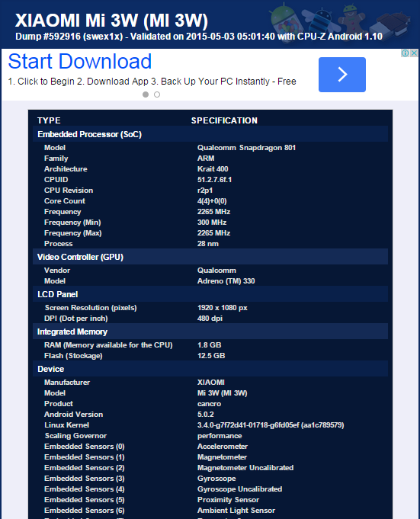Click the Accelerometer sensor entry
This screenshot has height=519, width=420.
(223, 447)
